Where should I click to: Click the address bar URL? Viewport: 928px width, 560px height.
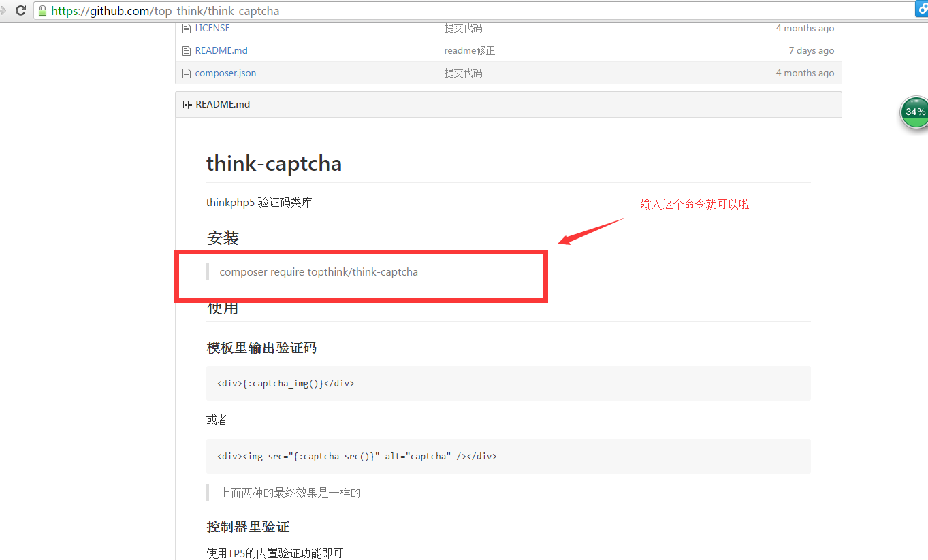coord(165,11)
